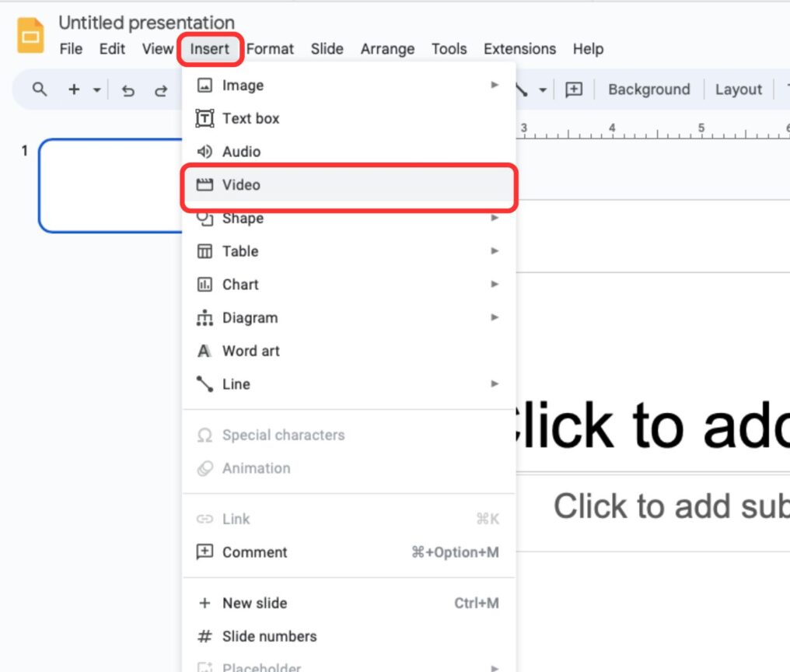Expand the Chart submenu arrow
The height and width of the screenshot is (672, 790).
pos(495,284)
